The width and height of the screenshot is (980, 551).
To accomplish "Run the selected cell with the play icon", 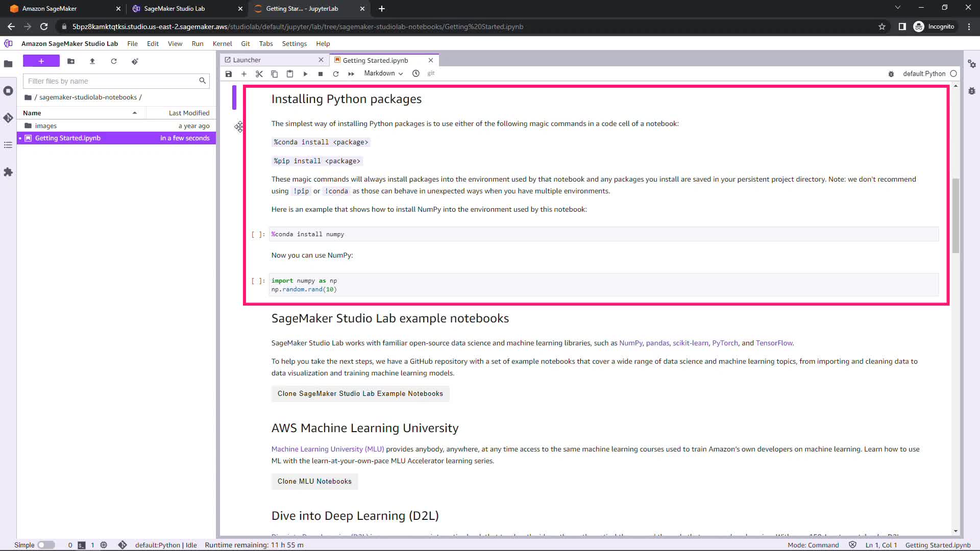I will pyautogui.click(x=305, y=74).
